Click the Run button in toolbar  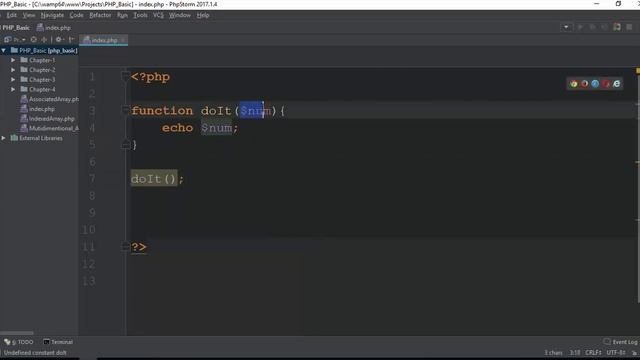pyautogui.click(x=580, y=27)
